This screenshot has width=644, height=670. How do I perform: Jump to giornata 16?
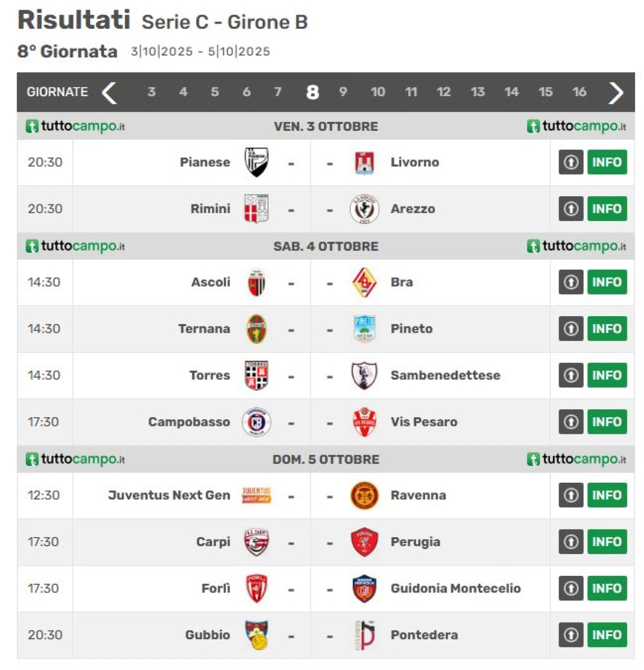click(x=579, y=92)
